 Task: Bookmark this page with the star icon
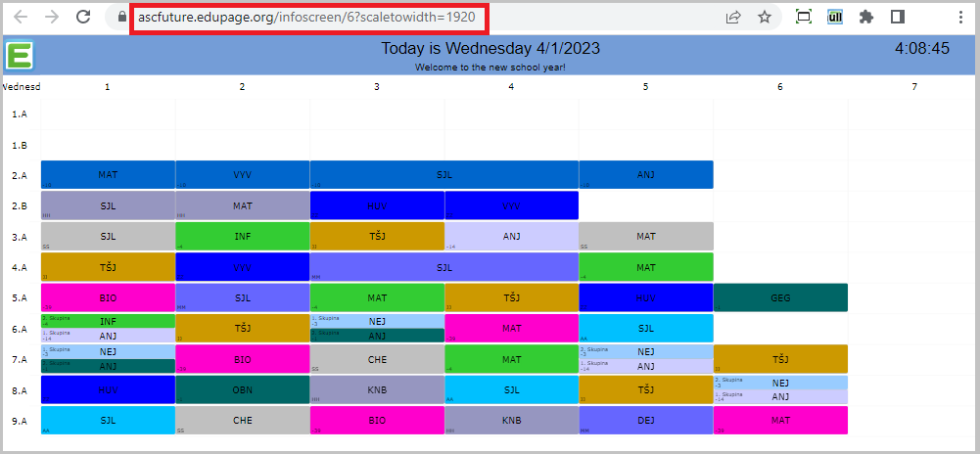tap(765, 17)
